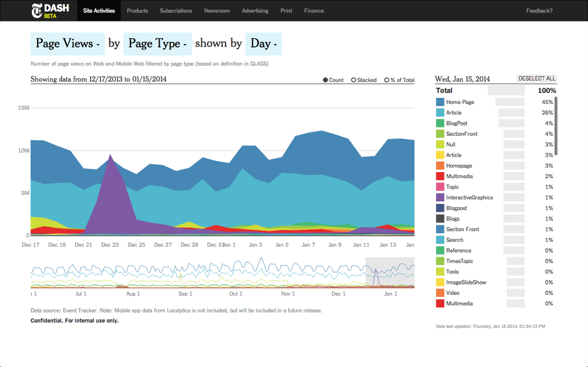Viewport: 588px width, 367px height.
Task: Toggle the Home Page legend color square
Action: (440, 102)
